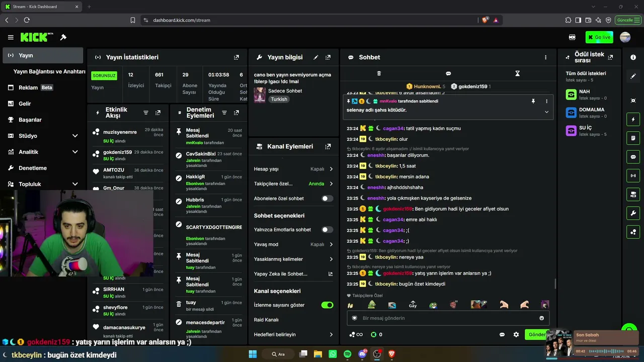644x362 pixels.
Task: Toggle Yalnızca Emotlarla sohbet switch
Action: [327, 230]
